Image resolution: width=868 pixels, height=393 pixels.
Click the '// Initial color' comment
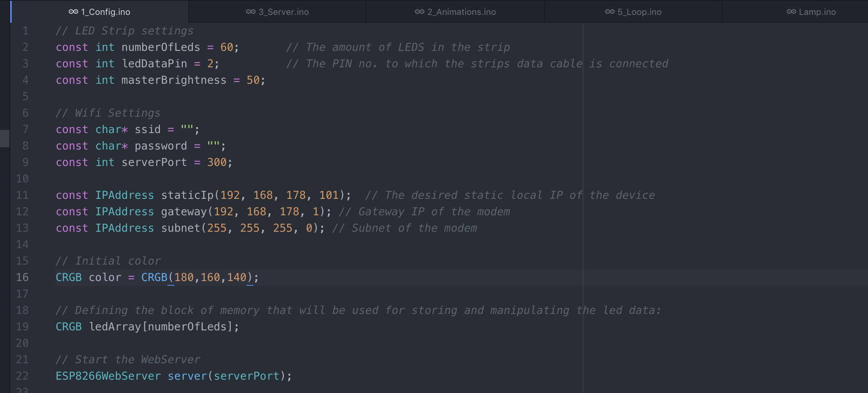coord(108,261)
